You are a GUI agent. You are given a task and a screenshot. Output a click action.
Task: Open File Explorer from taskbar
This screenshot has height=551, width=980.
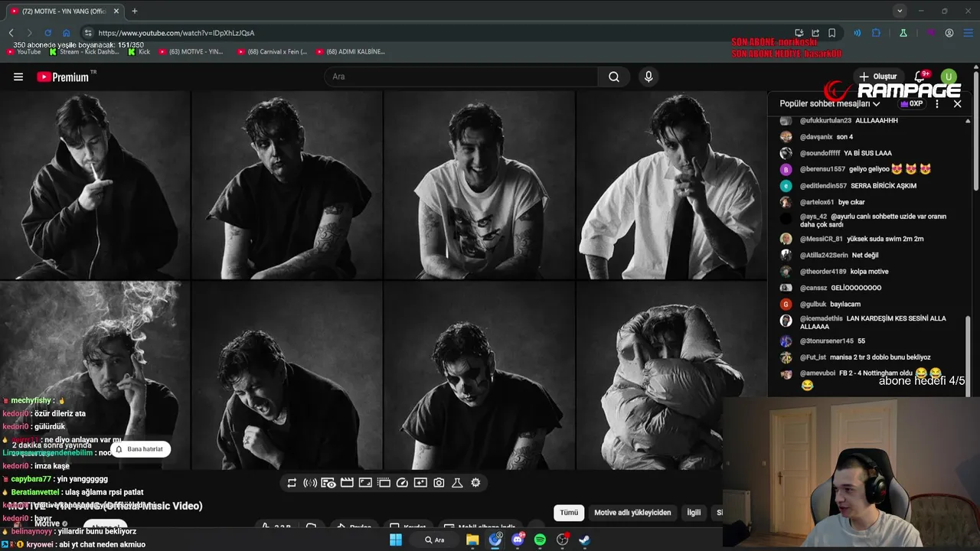pos(472,540)
